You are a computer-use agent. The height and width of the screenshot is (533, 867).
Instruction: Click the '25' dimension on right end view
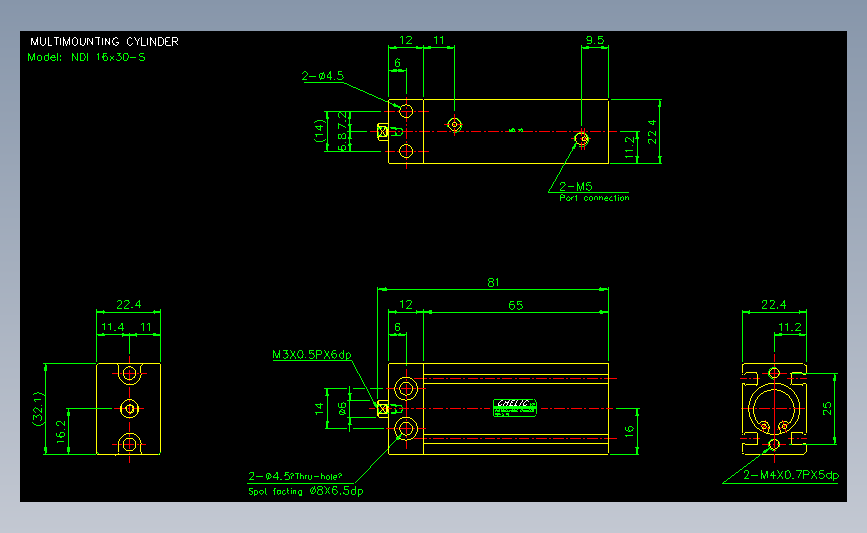tap(827, 409)
